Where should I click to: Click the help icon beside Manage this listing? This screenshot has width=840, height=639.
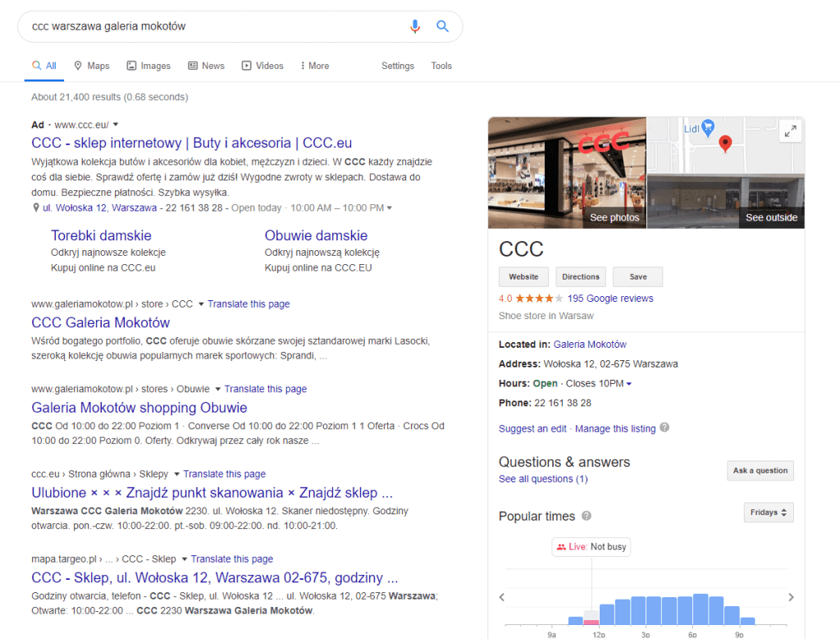pyautogui.click(x=664, y=427)
